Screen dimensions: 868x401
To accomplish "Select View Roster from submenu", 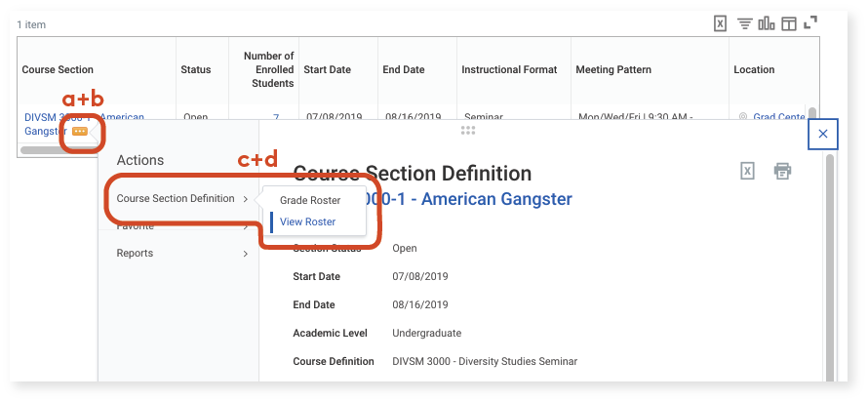I will [308, 221].
